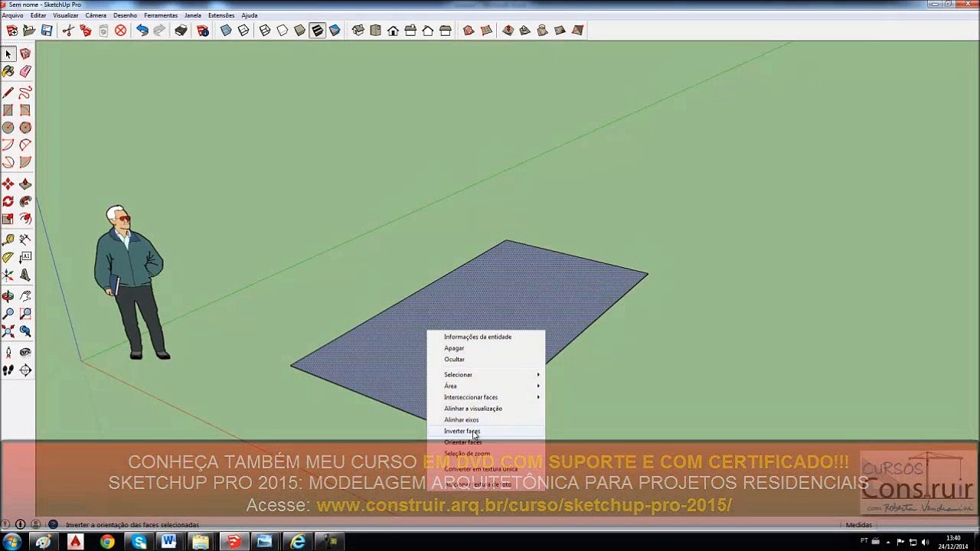The image size is (980, 551).
Task: Open the Editar menu
Action: [x=38, y=15]
